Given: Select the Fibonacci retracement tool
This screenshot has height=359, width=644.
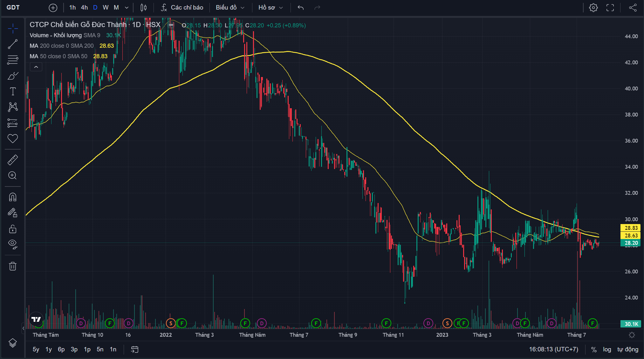Looking at the screenshot, I should coord(13,60).
